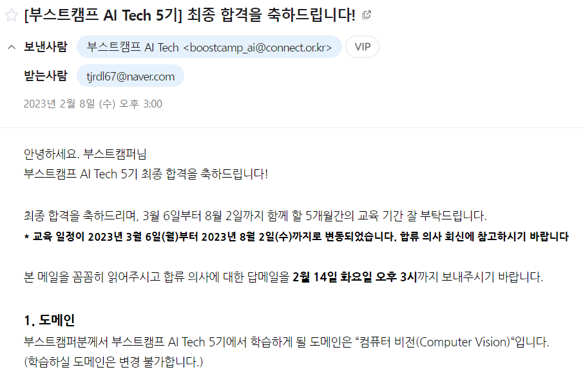
Task: Click the 1. 도메인 heading
Action: (50, 320)
